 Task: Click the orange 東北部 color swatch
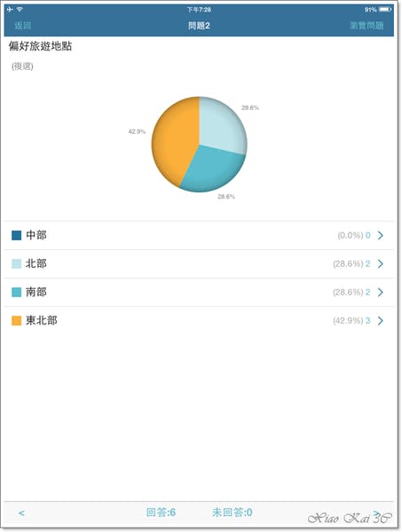point(16,321)
